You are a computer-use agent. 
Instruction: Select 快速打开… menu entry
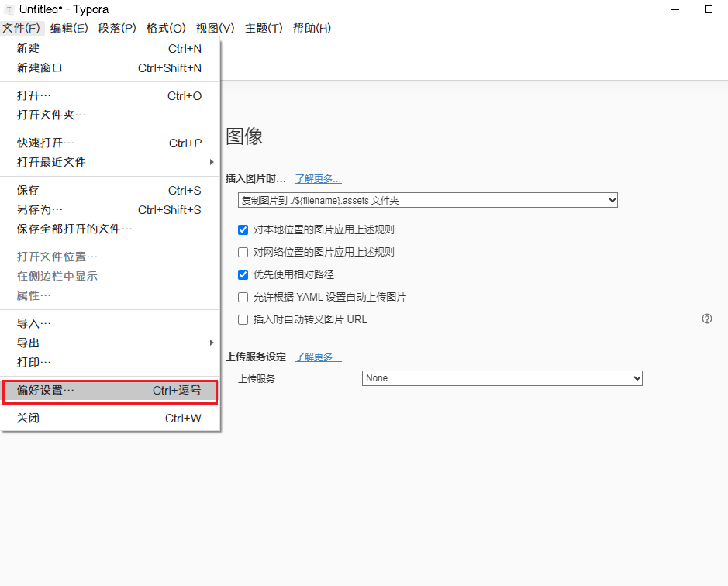coord(109,143)
